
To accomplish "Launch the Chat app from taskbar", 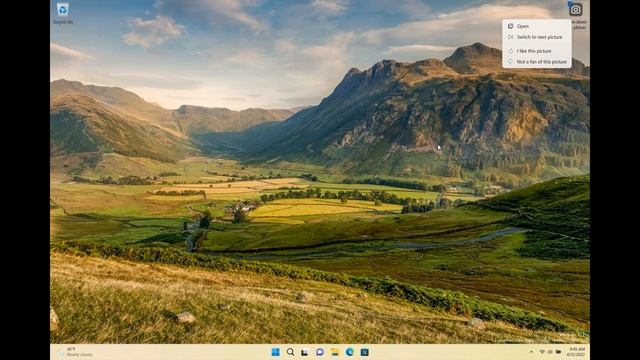I will [x=320, y=352].
